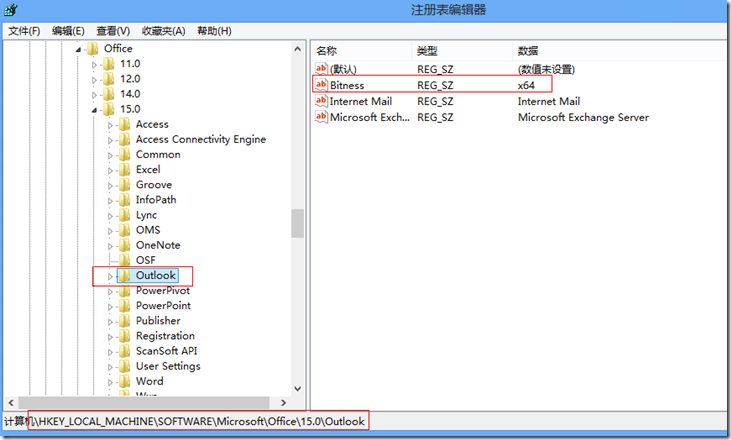Select the Excel key label
This screenshot has height=440, width=731.
[148, 170]
